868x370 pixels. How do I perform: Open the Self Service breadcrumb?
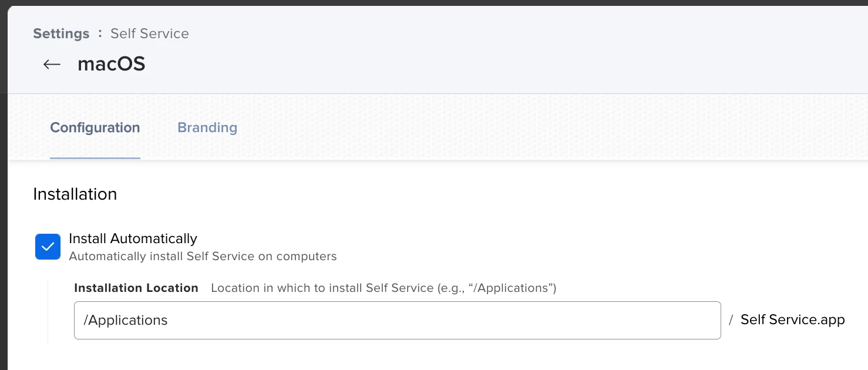click(x=150, y=33)
